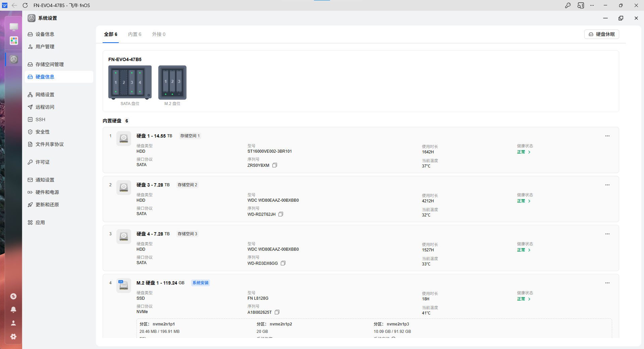Switch to the 全部 6 tab

click(x=111, y=34)
